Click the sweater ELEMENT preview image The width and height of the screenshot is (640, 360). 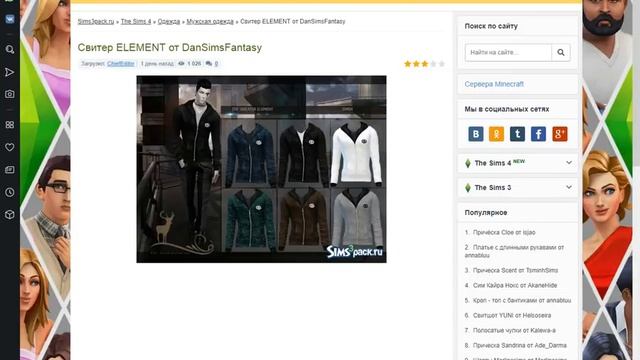(261, 169)
